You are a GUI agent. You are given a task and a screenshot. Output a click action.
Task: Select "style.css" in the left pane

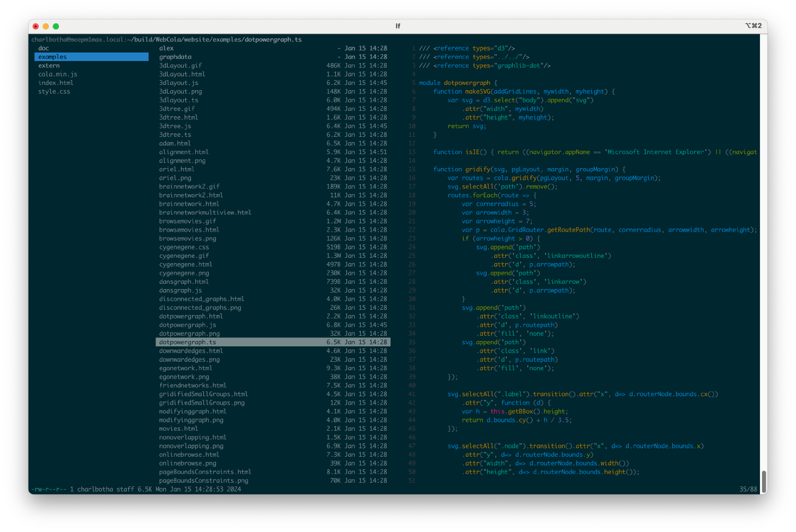54,91
